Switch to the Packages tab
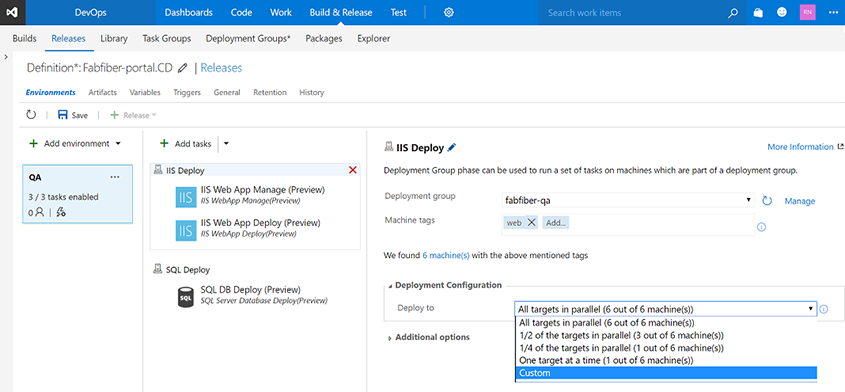Image resolution: width=845 pixels, height=392 pixels. click(324, 38)
